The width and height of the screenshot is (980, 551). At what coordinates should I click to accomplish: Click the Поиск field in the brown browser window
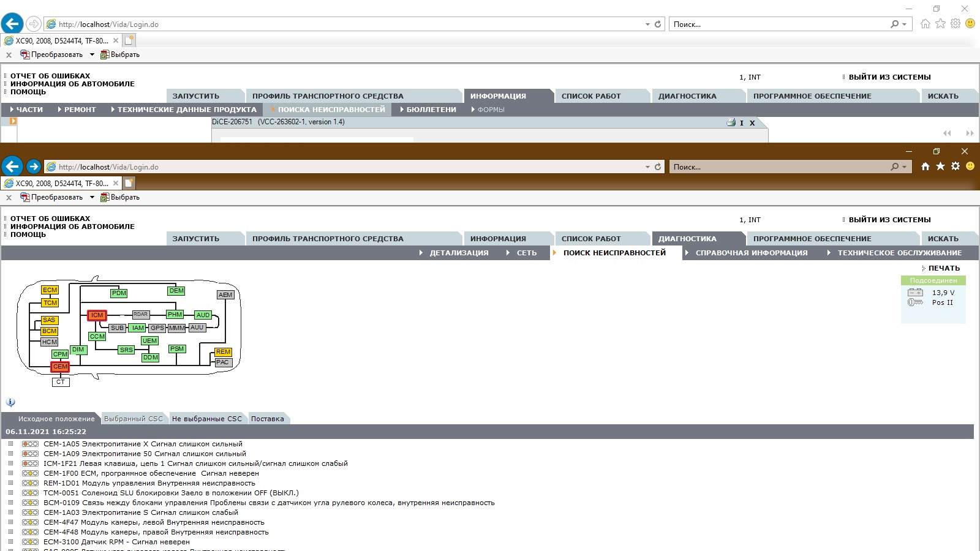(778, 167)
